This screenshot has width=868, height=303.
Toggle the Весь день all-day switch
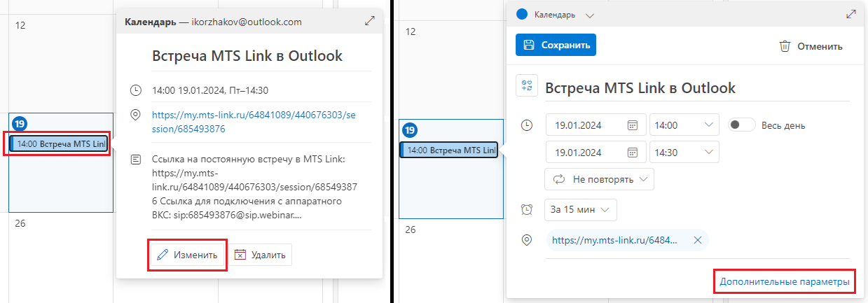pos(742,125)
